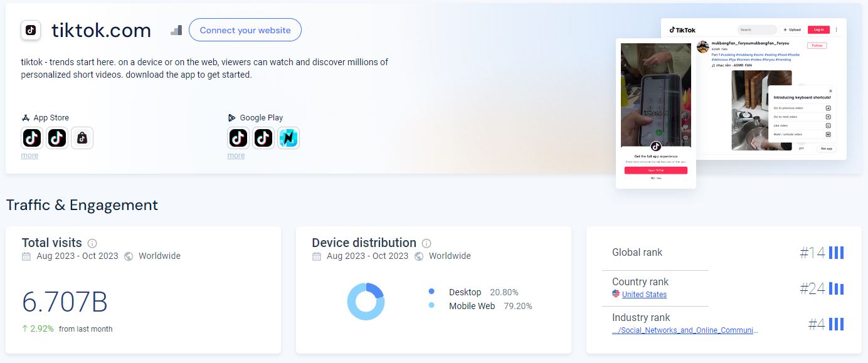Click the bars icon beside Country rank #24
The width and height of the screenshot is (868, 363).
point(836,288)
